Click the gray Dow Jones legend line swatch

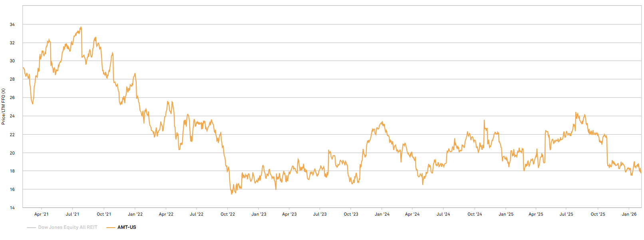pos(32,228)
